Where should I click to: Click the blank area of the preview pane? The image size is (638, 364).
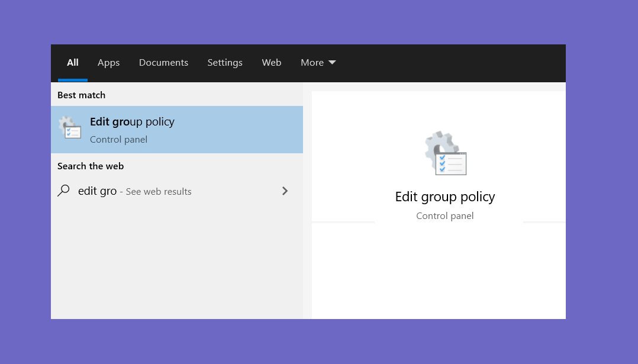[439, 271]
